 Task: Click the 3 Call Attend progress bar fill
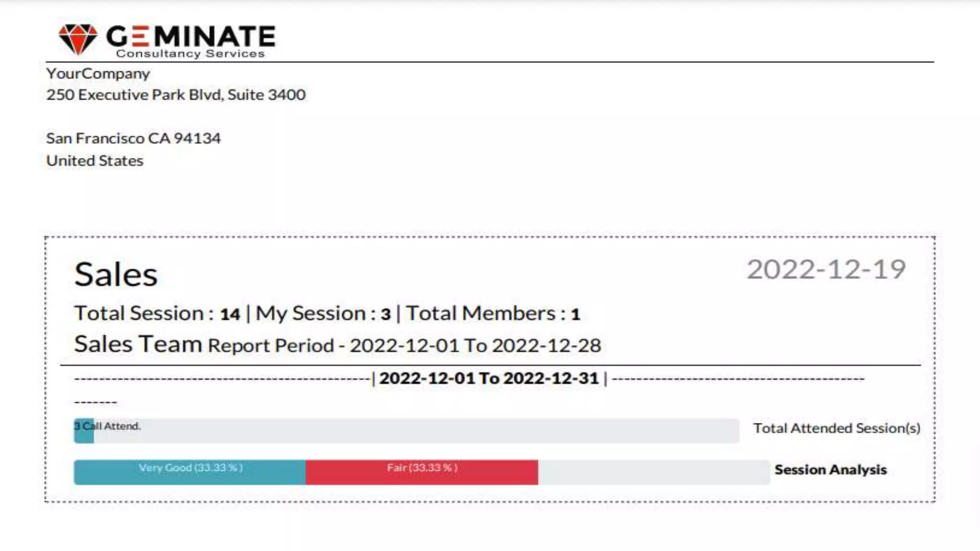(x=84, y=431)
